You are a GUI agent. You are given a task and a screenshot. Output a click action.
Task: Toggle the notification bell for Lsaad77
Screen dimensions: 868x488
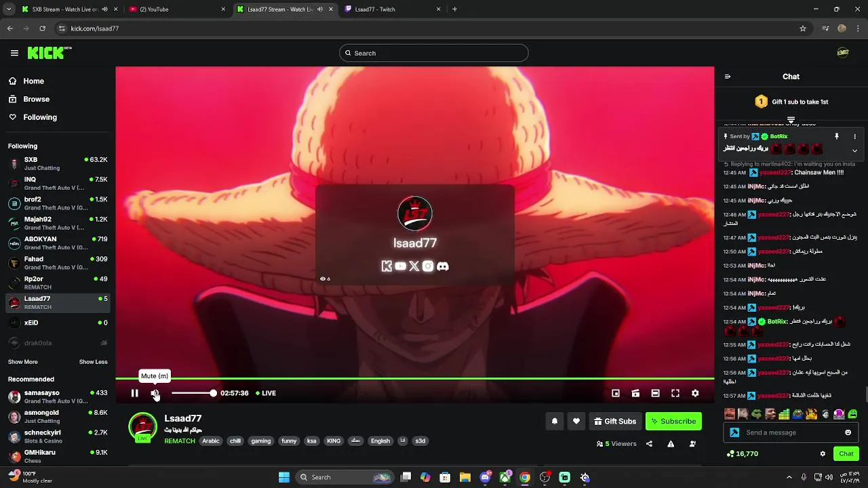click(x=555, y=421)
